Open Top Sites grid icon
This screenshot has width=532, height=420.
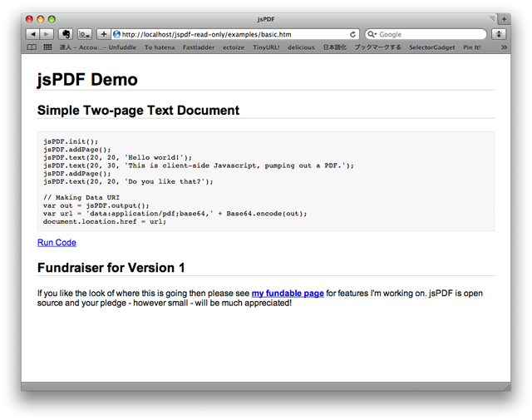click(47, 47)
